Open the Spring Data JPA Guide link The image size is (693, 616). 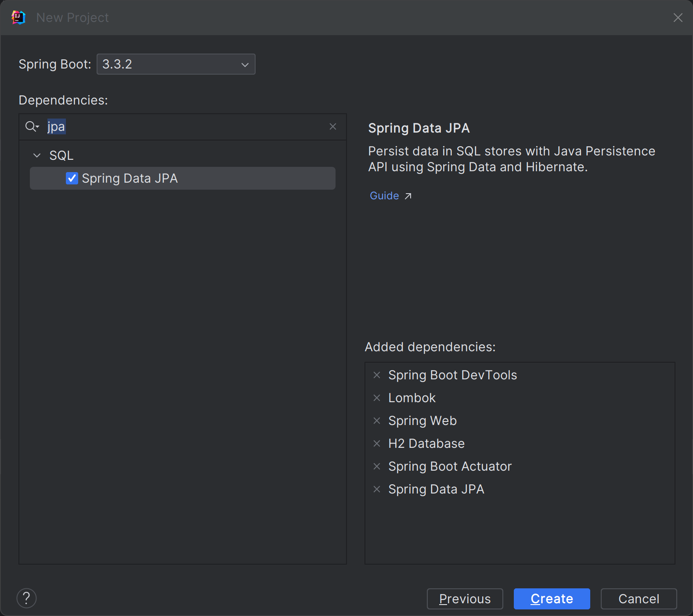coord(384,196)
